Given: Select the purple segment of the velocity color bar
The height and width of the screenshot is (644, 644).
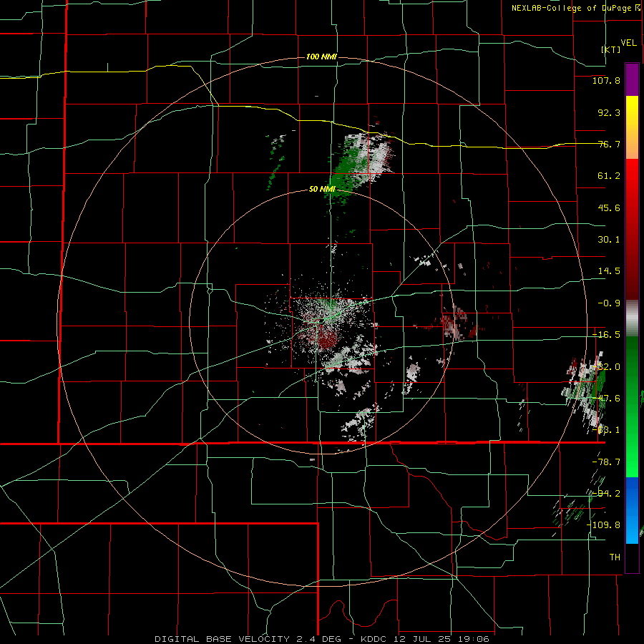Looking at the screenshot, I should coord(632,79).
